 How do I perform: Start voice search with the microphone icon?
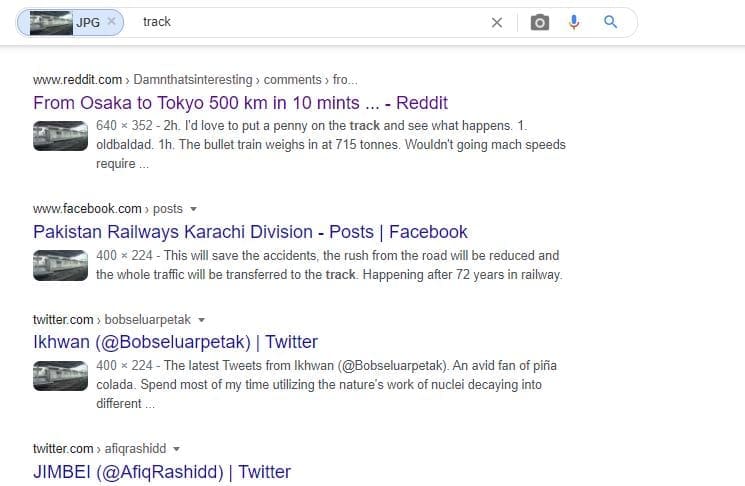pyautogui.click(x=574, y=22)
